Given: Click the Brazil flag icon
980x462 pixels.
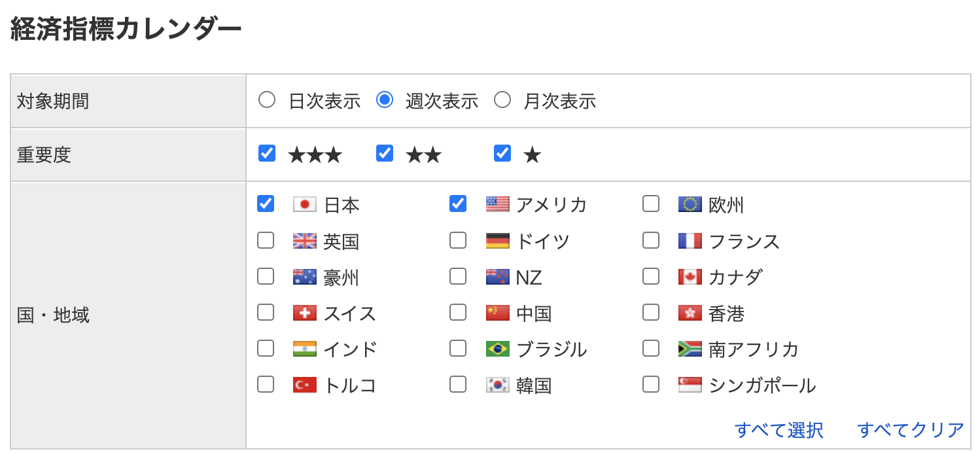Looking at the screenshot, I should pos(497,349).
